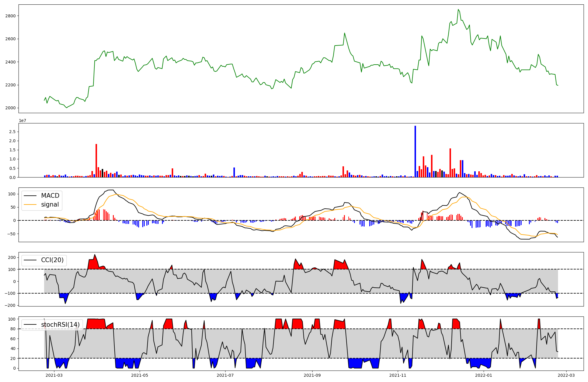The width and height of the screenshot is (588, 382).
Task: Click the 2.5 tick on volume axis
Action: point(12,132)
